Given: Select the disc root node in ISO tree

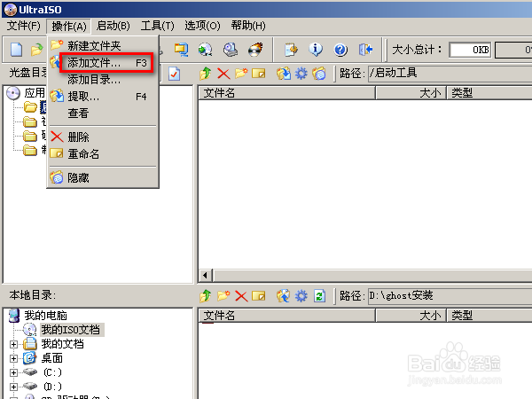Looking at the screenshot, I should click(34, 93).
